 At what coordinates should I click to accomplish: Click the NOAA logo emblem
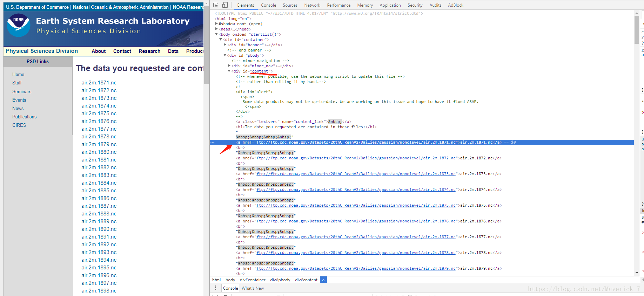[x=19, y=25]
